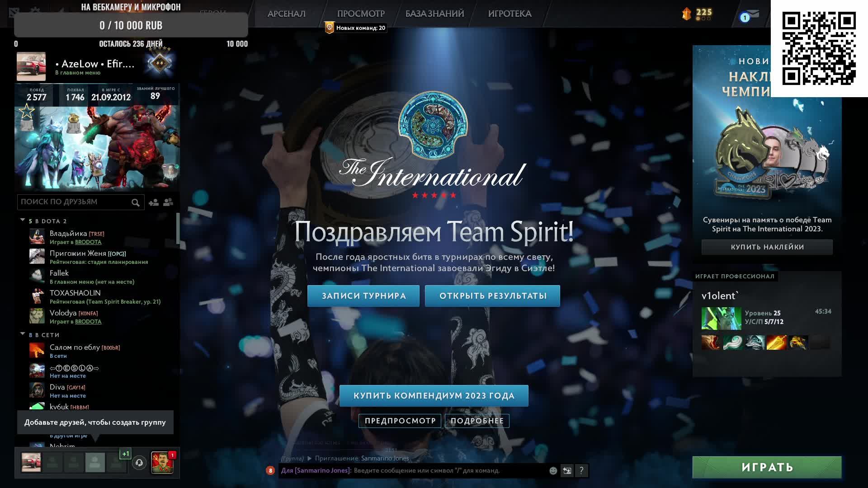Click the add friend icon
The height and width of the screenshot is (488, 868).
[x=154, y=202]
